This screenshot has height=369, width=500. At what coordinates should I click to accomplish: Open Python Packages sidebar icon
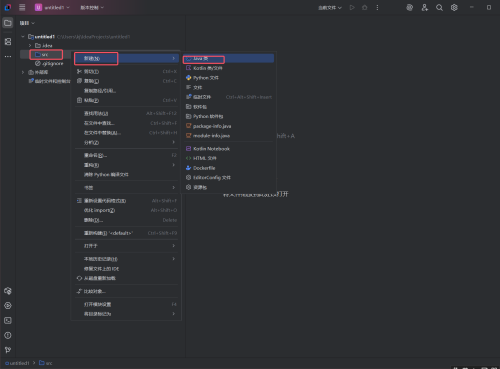point(8,291)
